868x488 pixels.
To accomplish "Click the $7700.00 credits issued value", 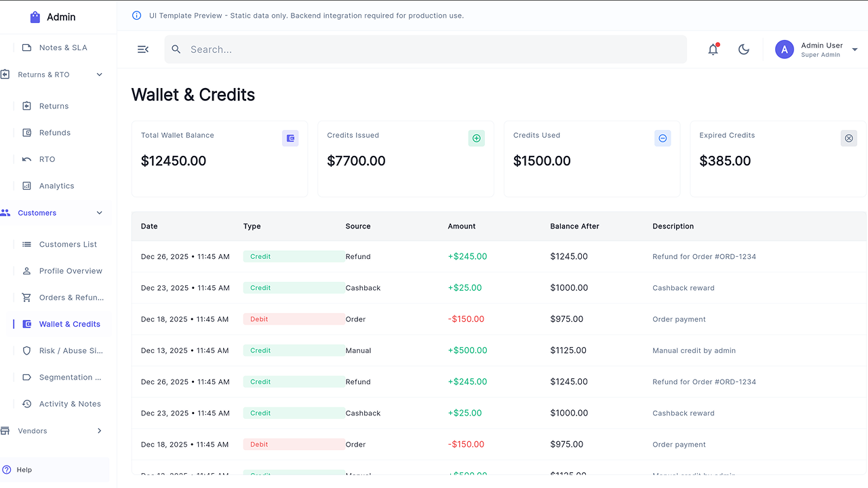I will [356, 161].
